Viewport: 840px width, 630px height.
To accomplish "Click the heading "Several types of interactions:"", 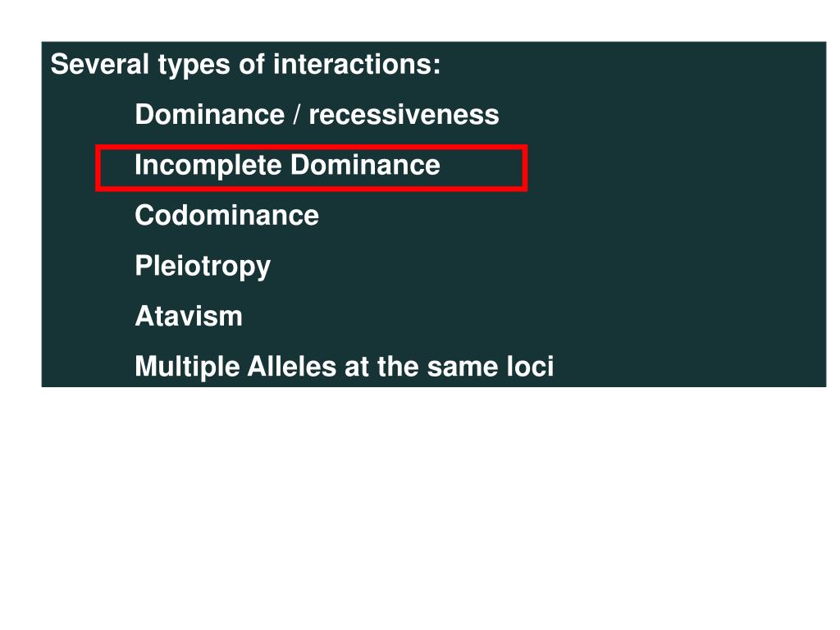I will (x=245, y=65).
